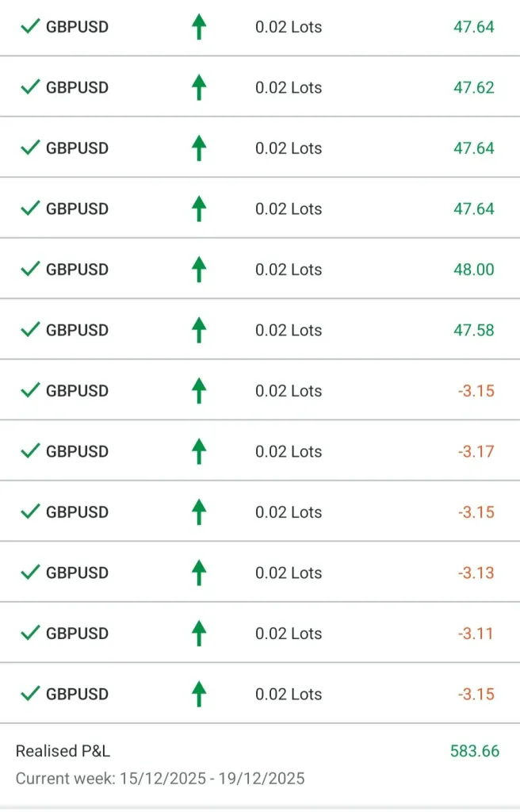This screenshot has width=520, height=812.
Task: Click the 0.02 Lots text on the 47.58 row
Action: (x=289, y=330)
